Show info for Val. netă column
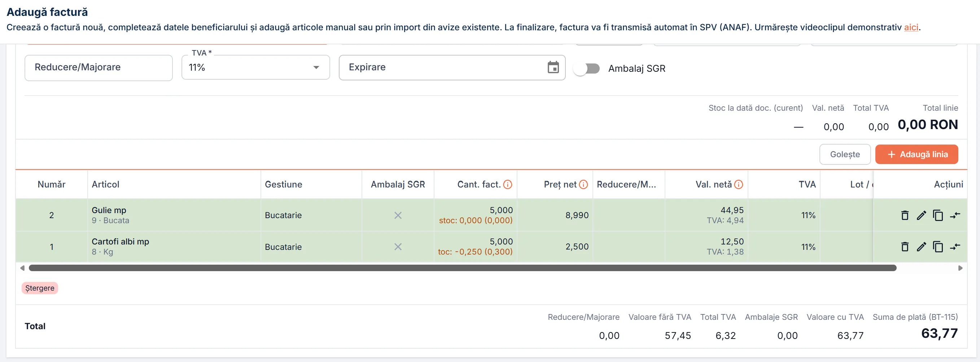The height and width of the screenshot is (362, 980). point(739,184)
